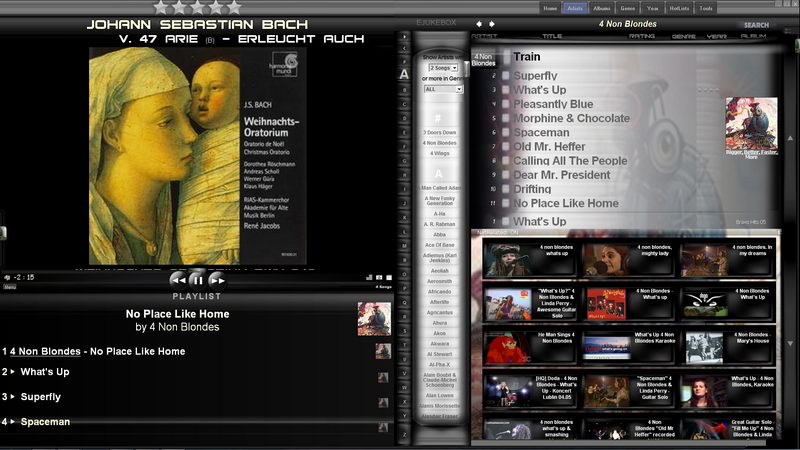Jump to letter C in alphabet strip
Viewport: 800px width, 450px height.
pyautogui.click(x=405, y=105)
